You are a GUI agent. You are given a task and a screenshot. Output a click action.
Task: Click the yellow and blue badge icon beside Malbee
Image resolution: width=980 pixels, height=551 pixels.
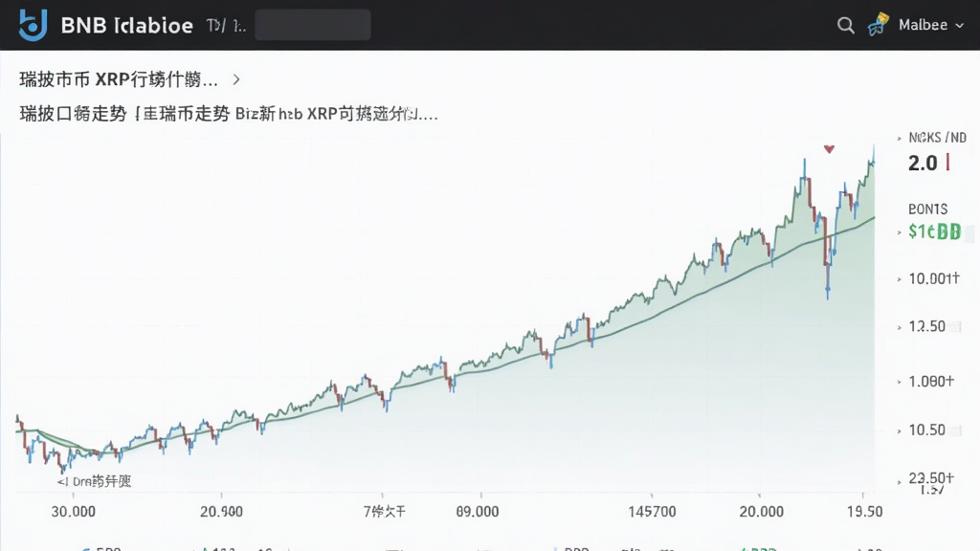[879, 25]
